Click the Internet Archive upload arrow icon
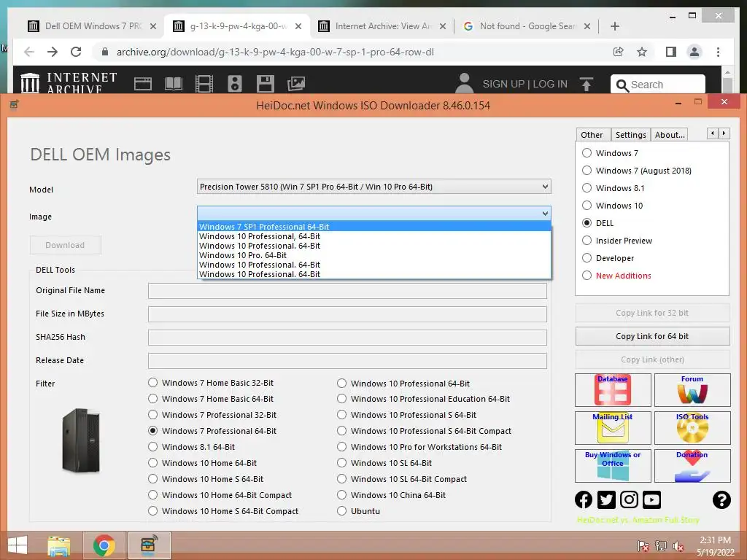This screenshot has width=747, height=560. pos(587,85)
